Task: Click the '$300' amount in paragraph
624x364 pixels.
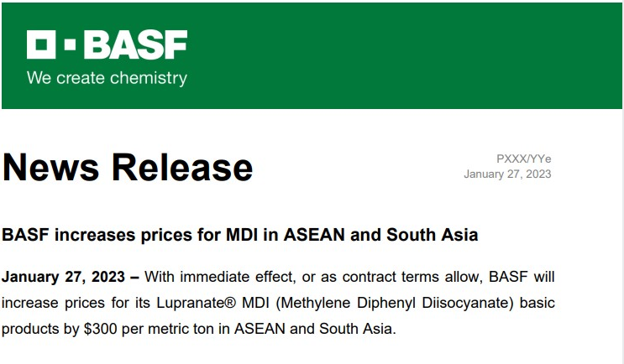Action: tap(100, 329)
